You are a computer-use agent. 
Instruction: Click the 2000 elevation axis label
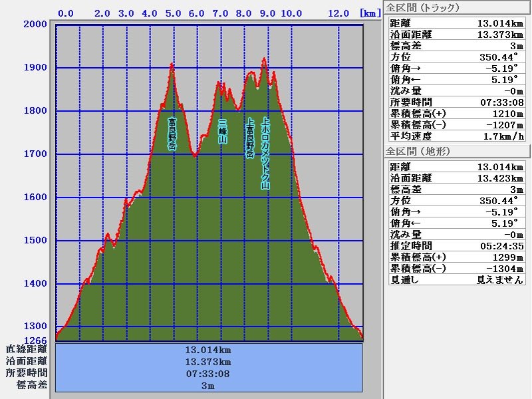click(x=35, y=24)
